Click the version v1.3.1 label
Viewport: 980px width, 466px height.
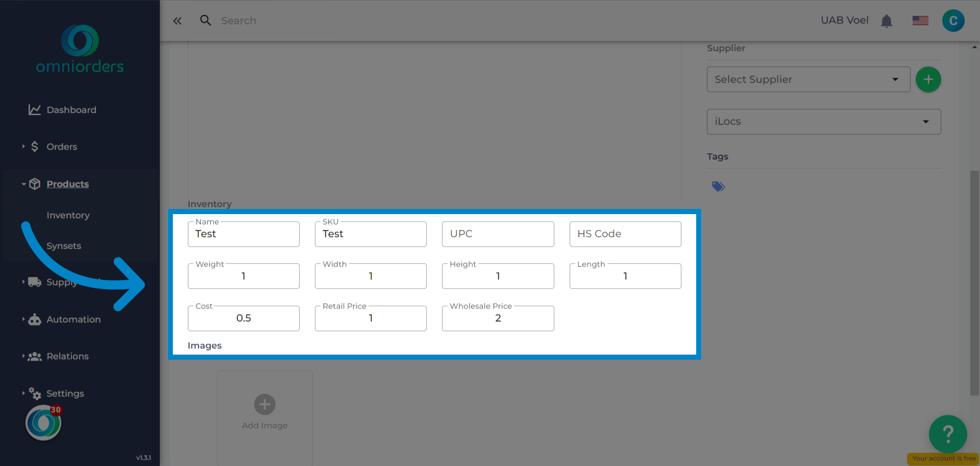[x=143, y=458]
